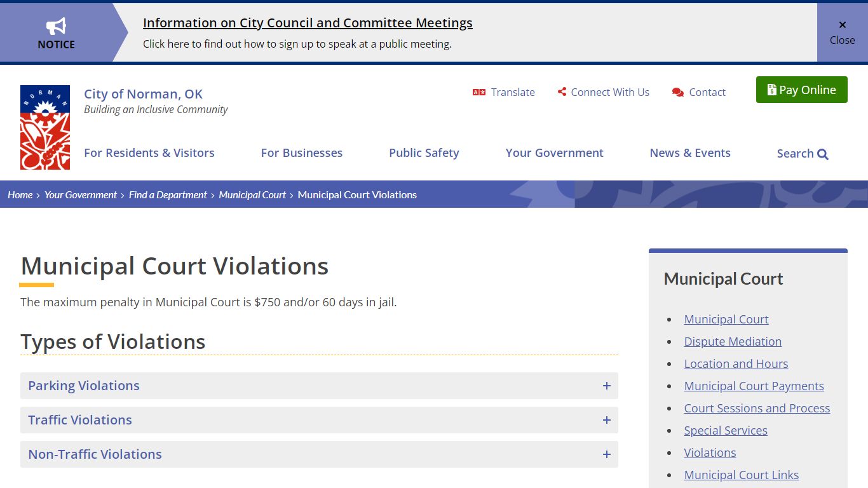Open the Dispute Mediation sidebar link
Screen dimensions: 868x488
click(733, 342)
